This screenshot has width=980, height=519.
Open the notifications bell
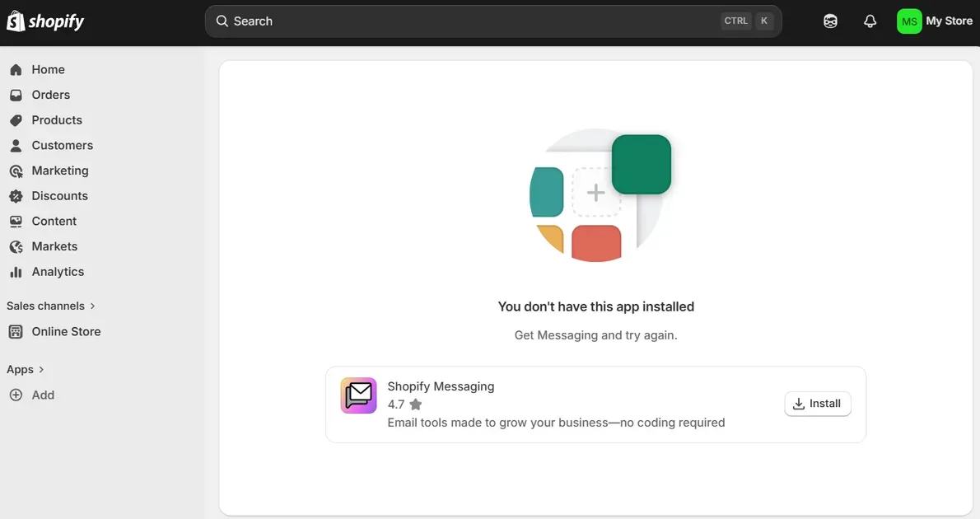(870, 21)
